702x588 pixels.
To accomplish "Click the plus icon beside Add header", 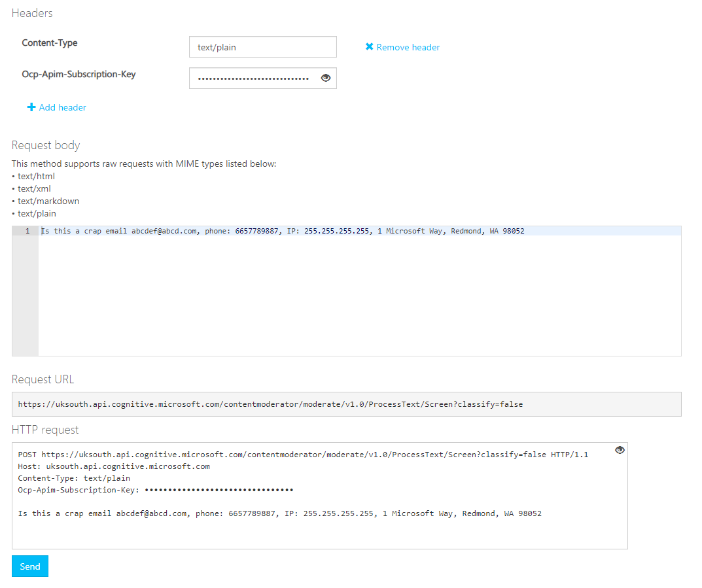I will click(x=31, y=107).
